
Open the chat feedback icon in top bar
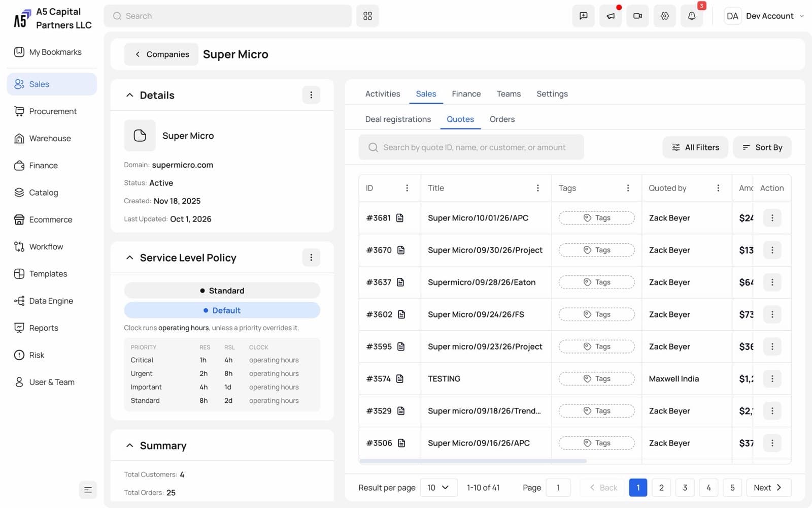(x=584, y=16)
